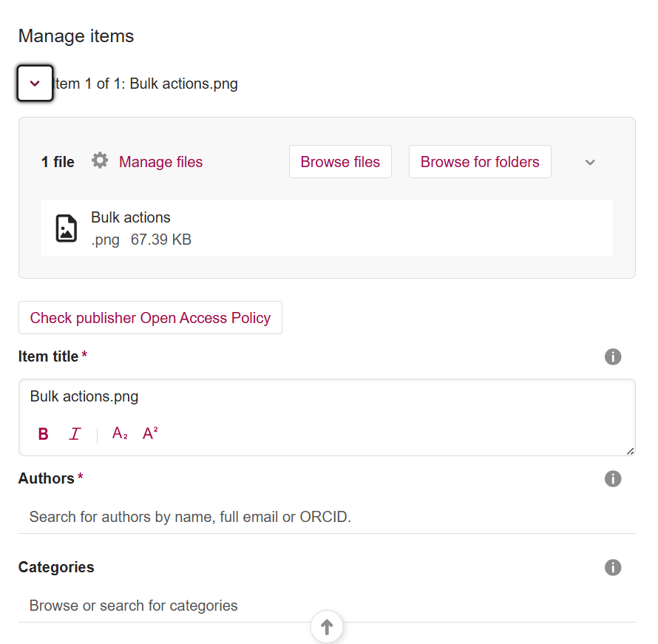The width and height of the screenshot is (658, 644).
Task: Select the Bulk actions .png file name
Action: 131,217
